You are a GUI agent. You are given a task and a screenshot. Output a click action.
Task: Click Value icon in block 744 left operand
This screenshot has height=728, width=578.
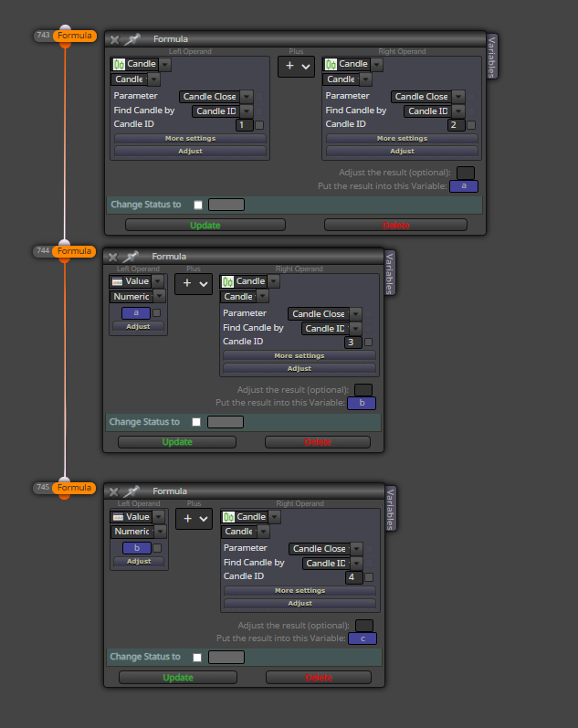tap(118, 281)
